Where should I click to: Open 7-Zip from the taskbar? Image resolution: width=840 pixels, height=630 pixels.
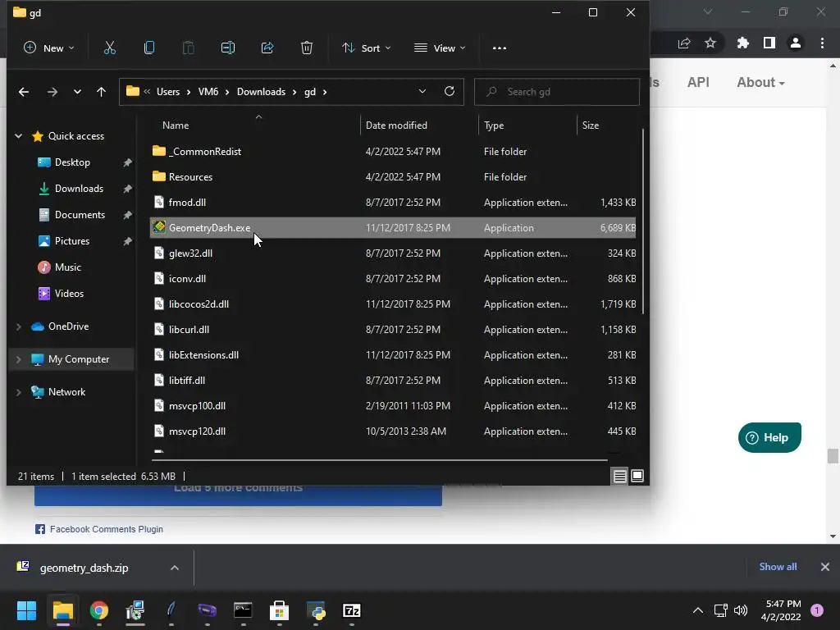click(x=351, y=610)
